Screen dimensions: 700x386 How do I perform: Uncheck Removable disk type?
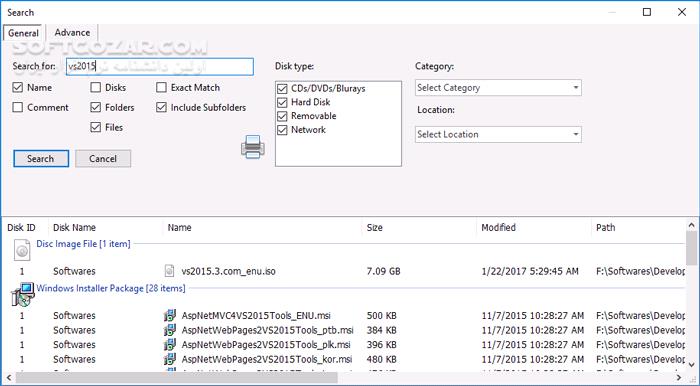click(282, 116)
